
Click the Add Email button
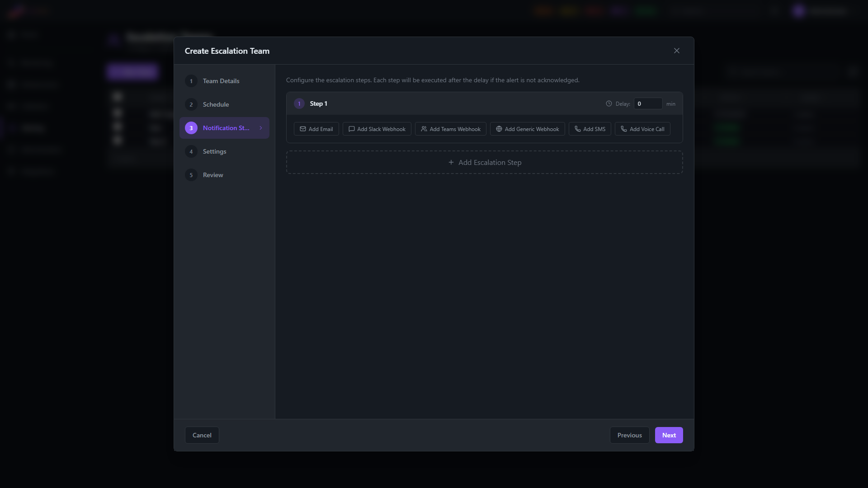click(316, 129)
